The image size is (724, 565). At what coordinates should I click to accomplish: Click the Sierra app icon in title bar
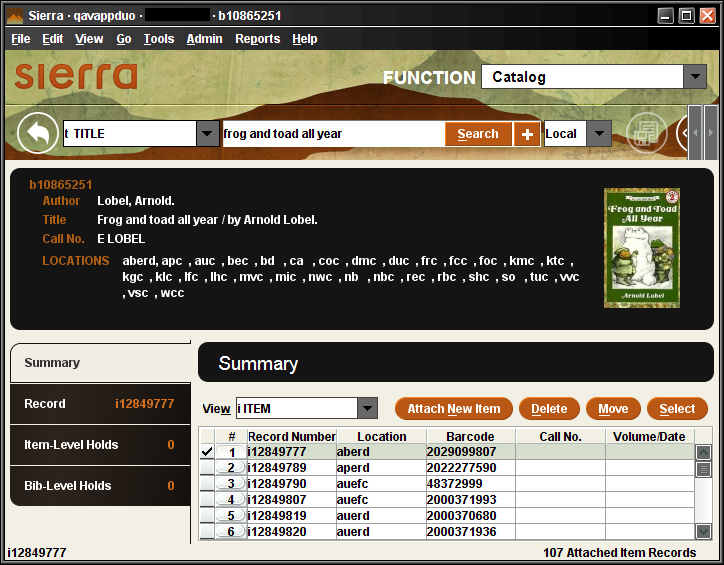tap(15, 16)
